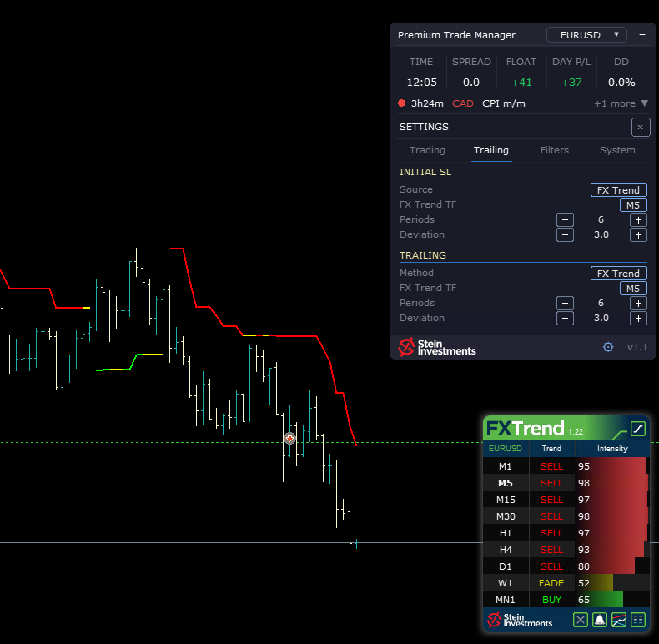Change Initial SL FX Trend TF M5
Screen dimensions: 659x644
click(x=633, y=205)
